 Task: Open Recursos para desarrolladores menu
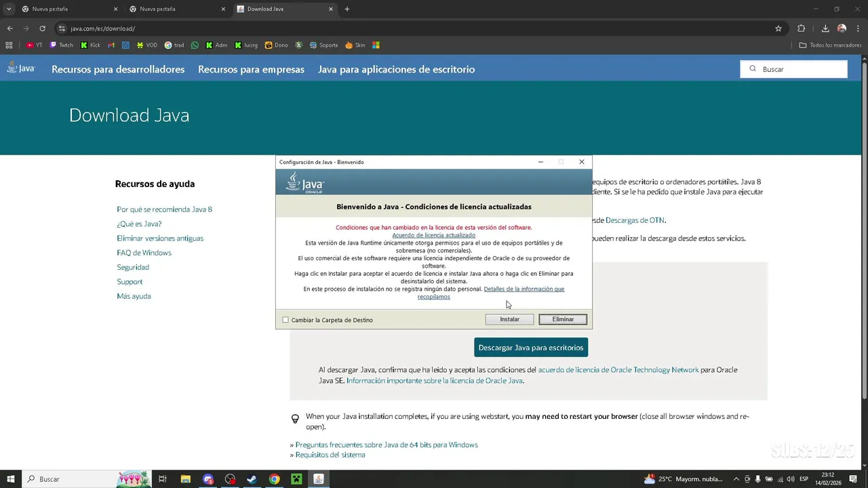point(118,69)
